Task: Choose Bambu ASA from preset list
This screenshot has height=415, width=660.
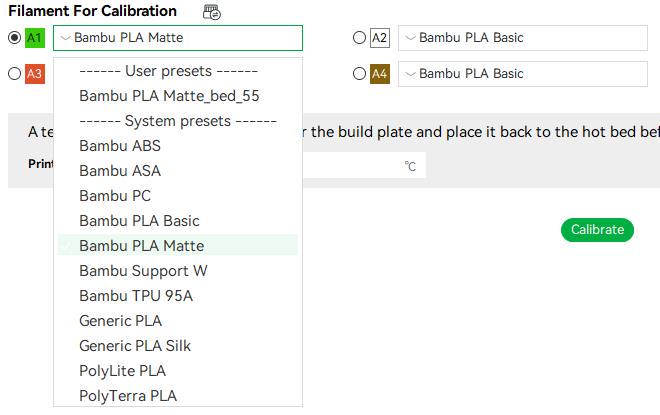Action: (x=178, y=171)
